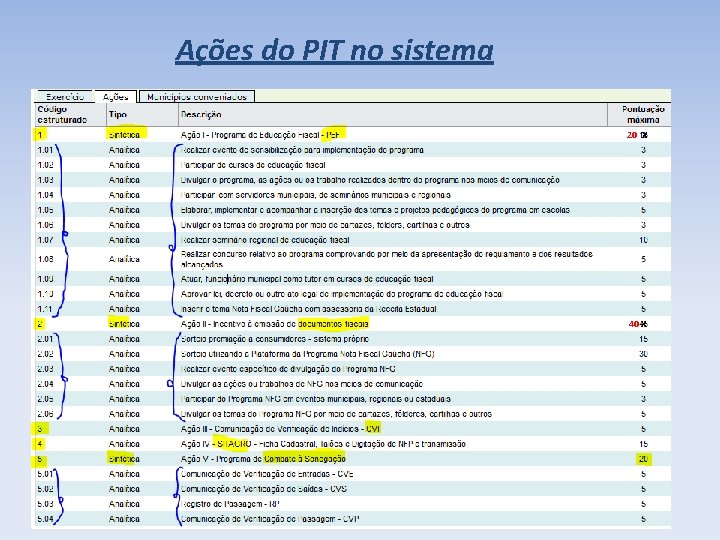This screenshot has height=540, width=720.
Task: Click the Sintética type of row 2
Action: coord(124,324)
